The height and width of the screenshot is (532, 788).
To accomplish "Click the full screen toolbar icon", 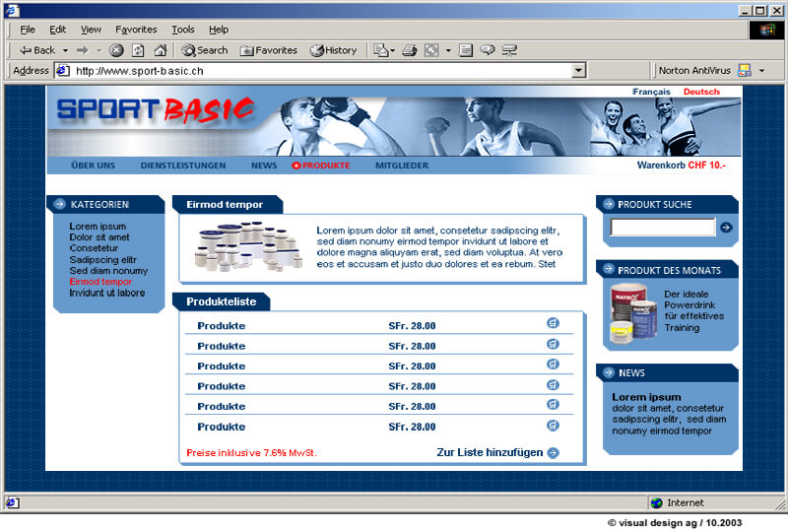I will click(x=431, y=50).
